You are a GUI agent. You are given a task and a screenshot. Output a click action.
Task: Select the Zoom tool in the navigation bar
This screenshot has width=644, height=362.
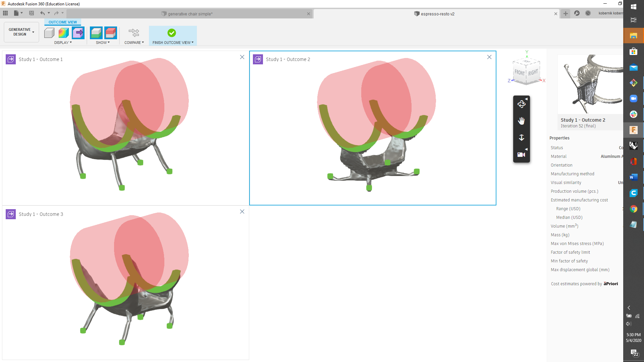click(521, 137)
